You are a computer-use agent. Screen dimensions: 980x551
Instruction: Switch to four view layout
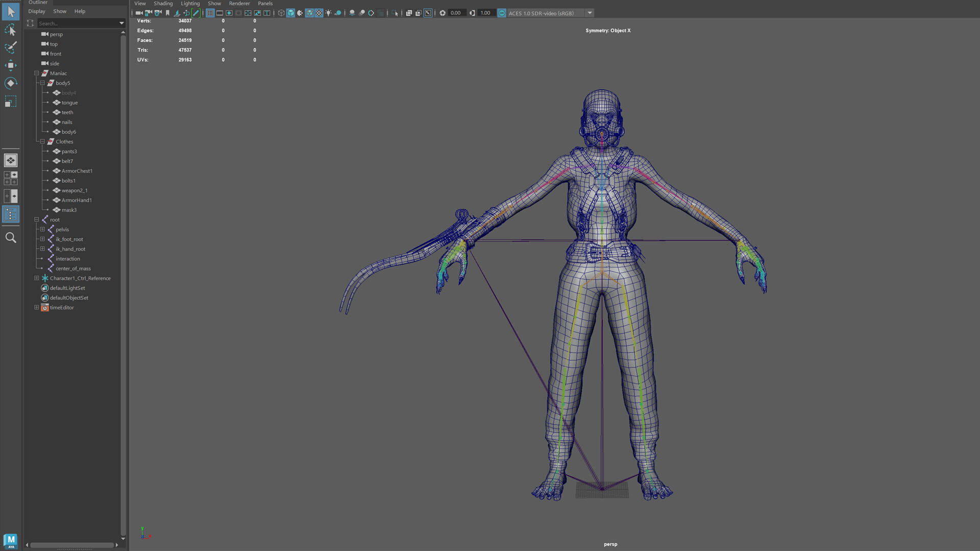point(11,178)
